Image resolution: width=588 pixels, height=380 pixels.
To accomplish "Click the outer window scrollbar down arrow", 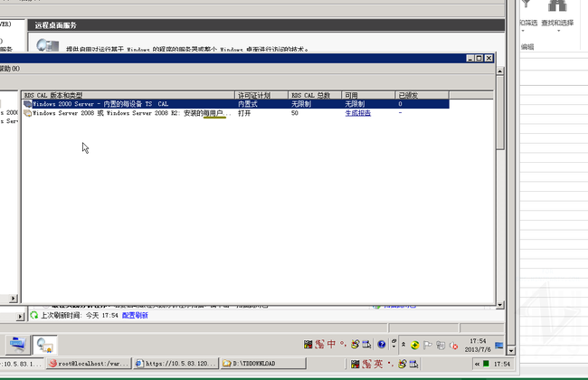I will click(x=500, y=305).
